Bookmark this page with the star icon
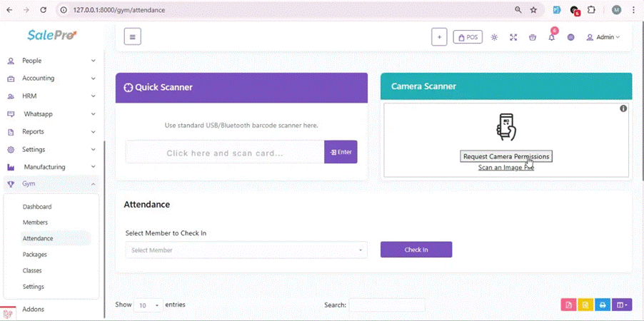The width and height of the screenshot is (644, 321). [533, 10]
